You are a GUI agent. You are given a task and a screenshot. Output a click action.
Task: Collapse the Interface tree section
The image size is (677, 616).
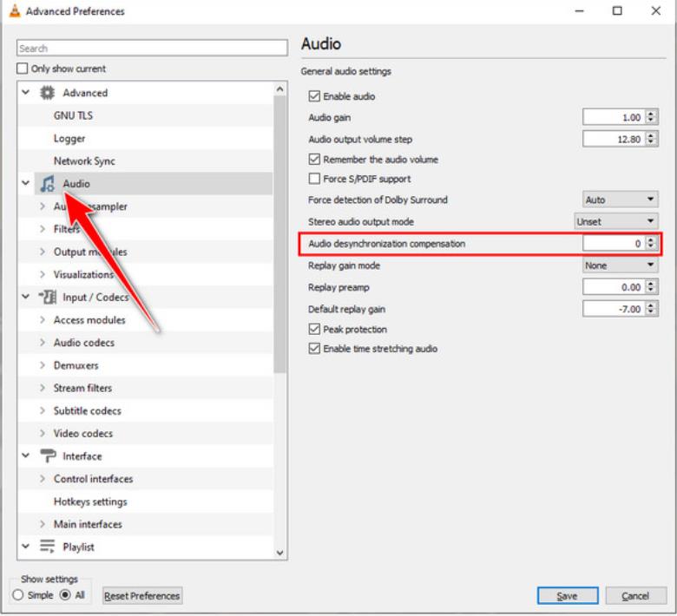pyautogui.click(x=26, y=455)
